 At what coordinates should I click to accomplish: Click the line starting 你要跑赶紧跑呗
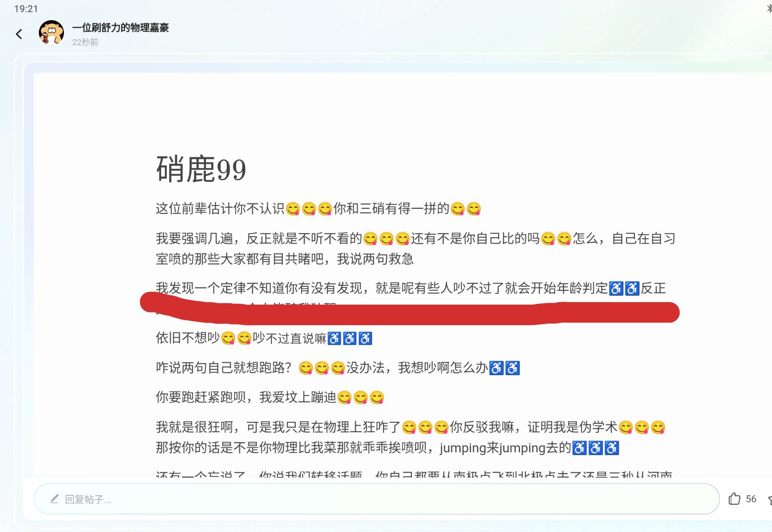[270, 398]
